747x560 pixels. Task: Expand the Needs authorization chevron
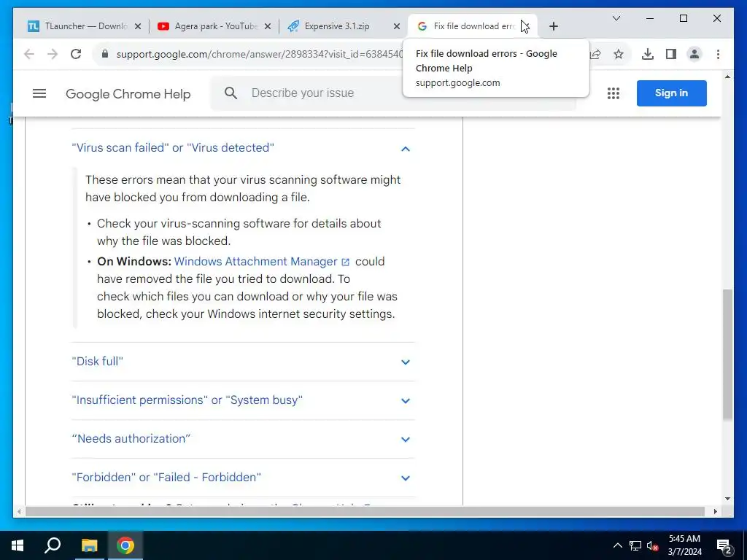click(x=406, y=439)
